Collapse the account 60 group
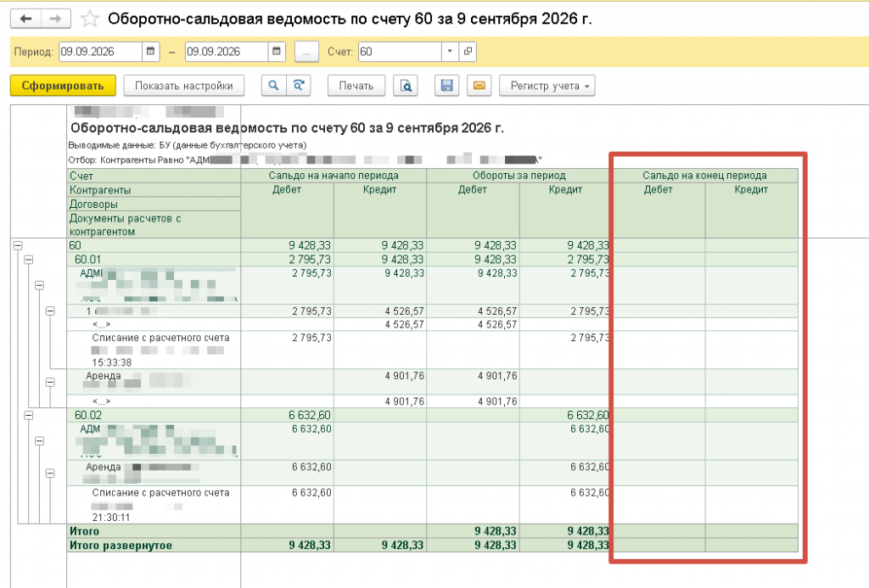Screen dimensions: 869x588 (x=18, y=245)
